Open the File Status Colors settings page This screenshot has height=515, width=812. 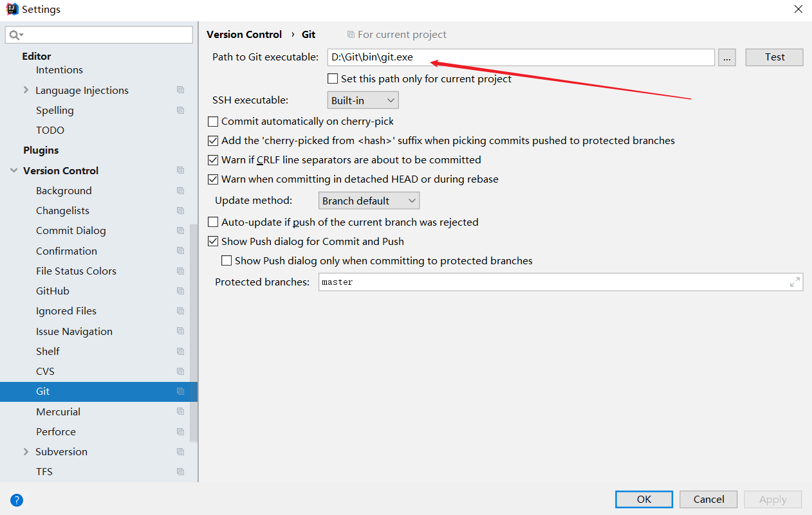pos(76,271)
